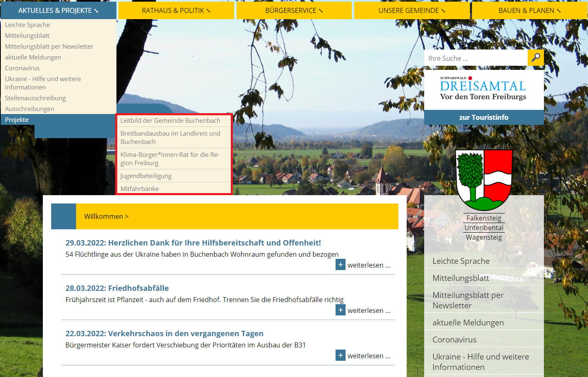Open Coronavirus in the right sidebar
588x377 pixels.
(x=454, y=340)
